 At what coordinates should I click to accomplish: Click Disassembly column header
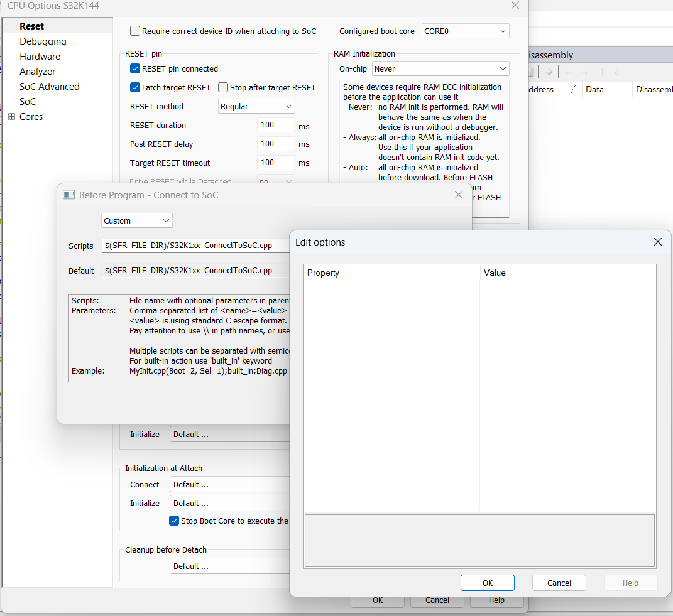click(x=654, y=89)
